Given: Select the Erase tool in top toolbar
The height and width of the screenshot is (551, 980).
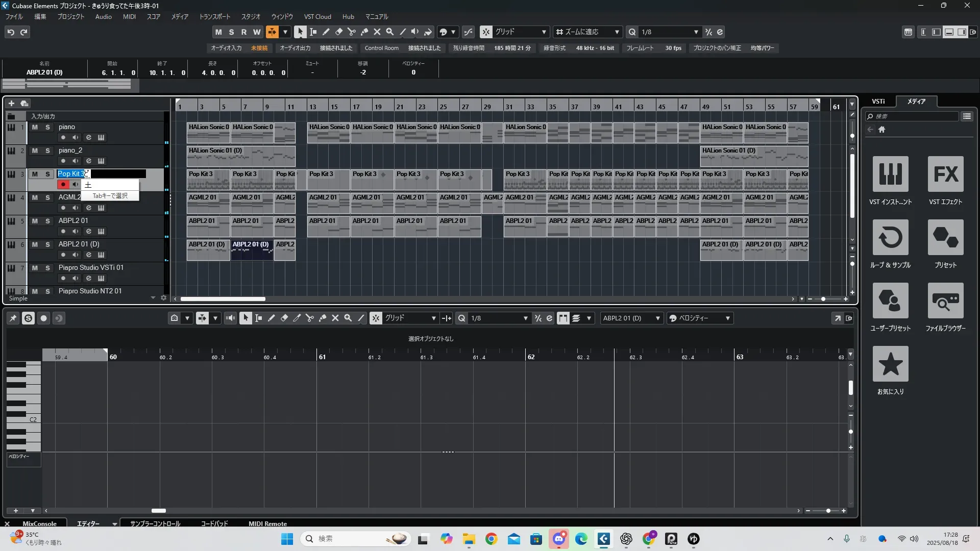Looking at the screenshot, I should 339,32.
